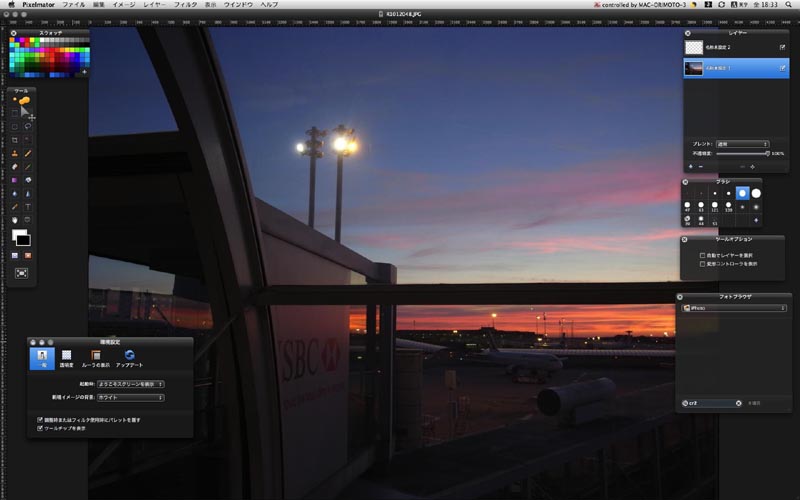Switch to the transparency preferences tab

coord(66,359)
